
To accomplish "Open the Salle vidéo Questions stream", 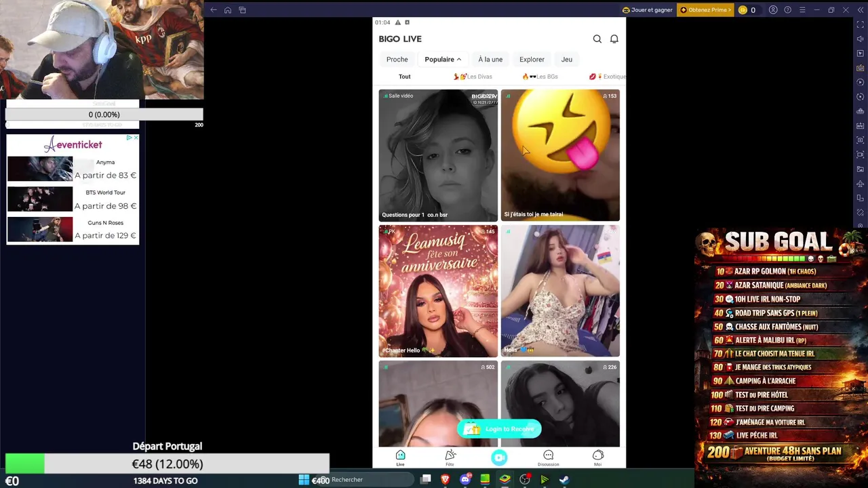I will tap(438, 155).
